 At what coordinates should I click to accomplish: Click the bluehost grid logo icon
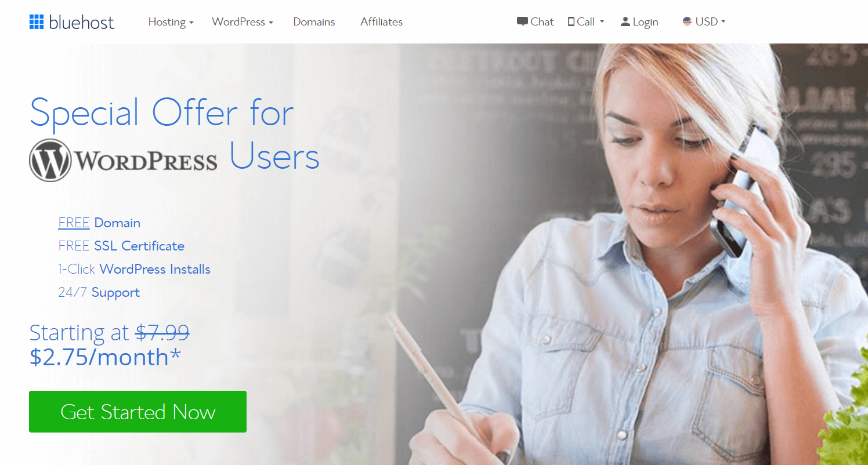pos(37,22)
